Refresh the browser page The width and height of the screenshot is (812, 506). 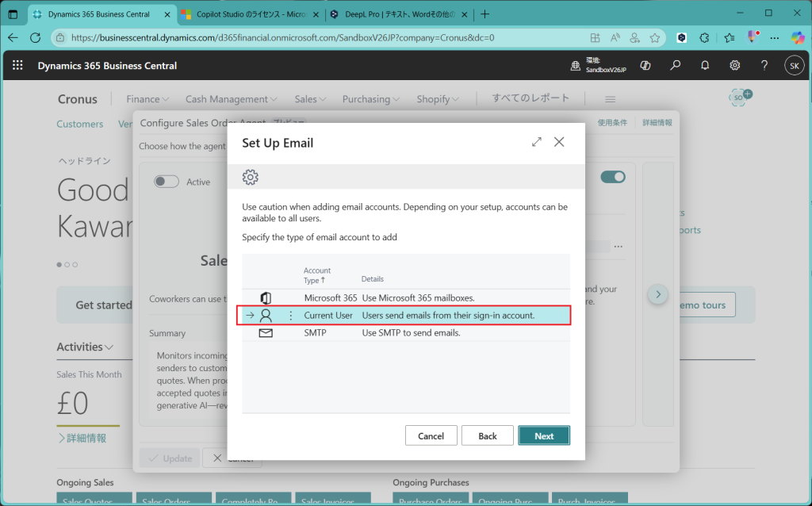[35, 38]
